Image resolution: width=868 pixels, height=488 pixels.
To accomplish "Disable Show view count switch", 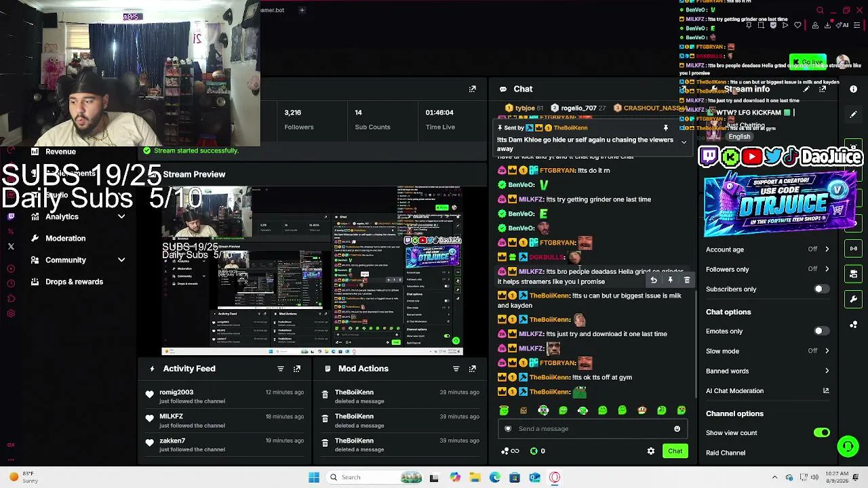I will coord(821,432).
